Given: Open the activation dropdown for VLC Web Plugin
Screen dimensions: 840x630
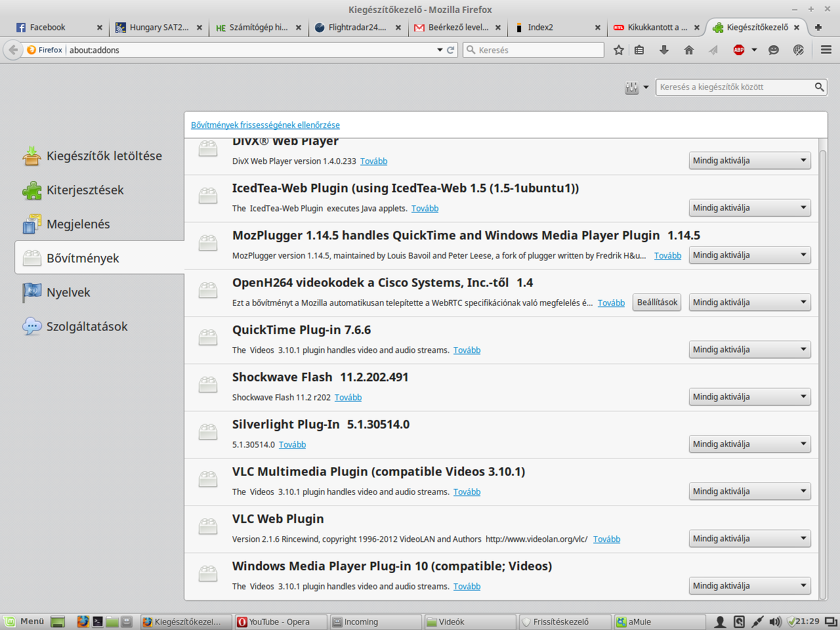Looking at the screenshot, I should click(749, 539).
